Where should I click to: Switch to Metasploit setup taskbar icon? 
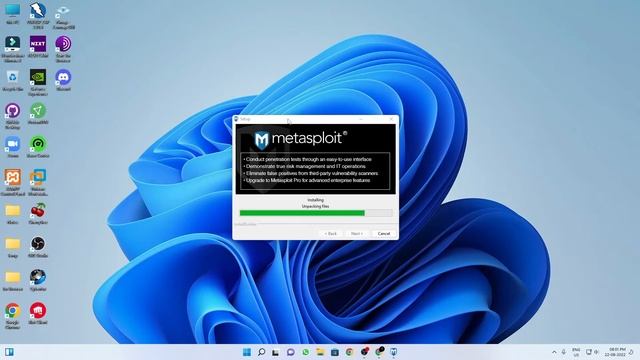click(x=393, y=352)
